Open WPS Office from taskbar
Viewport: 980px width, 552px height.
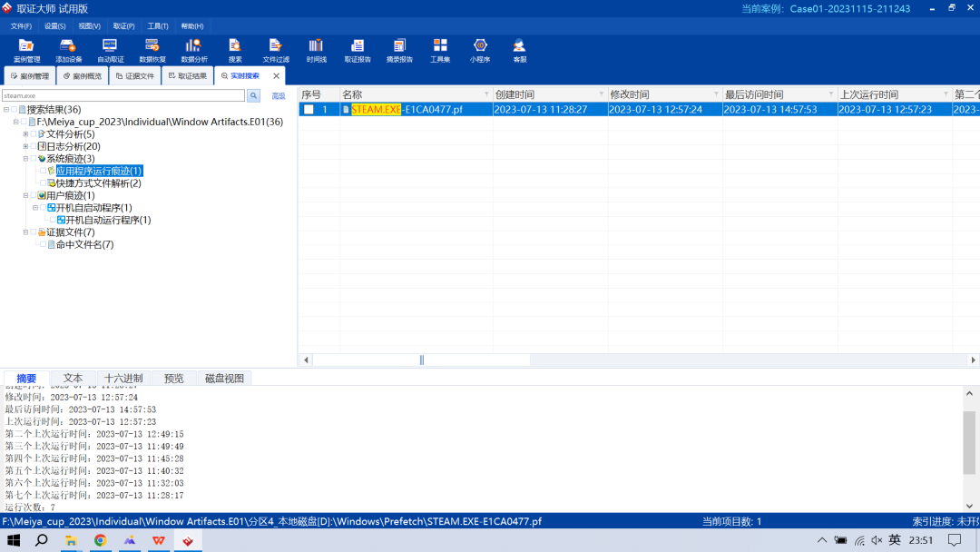click(159, 541)
